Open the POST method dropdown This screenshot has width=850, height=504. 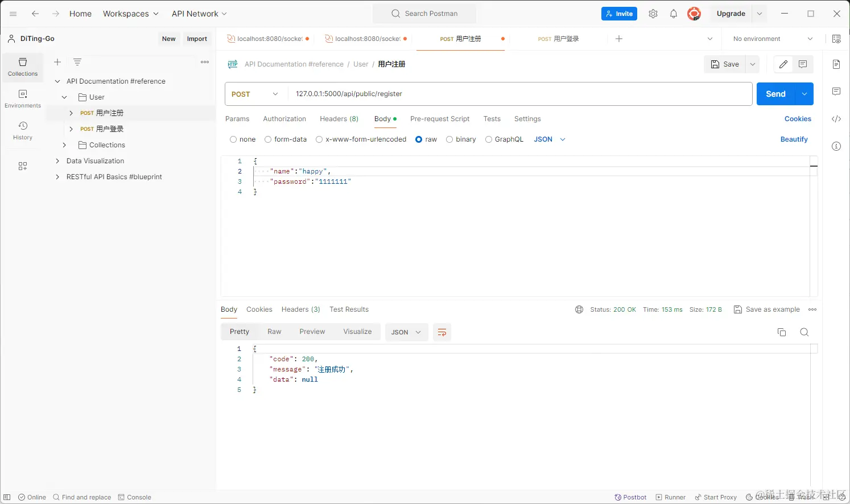click(x=255, y=94)
